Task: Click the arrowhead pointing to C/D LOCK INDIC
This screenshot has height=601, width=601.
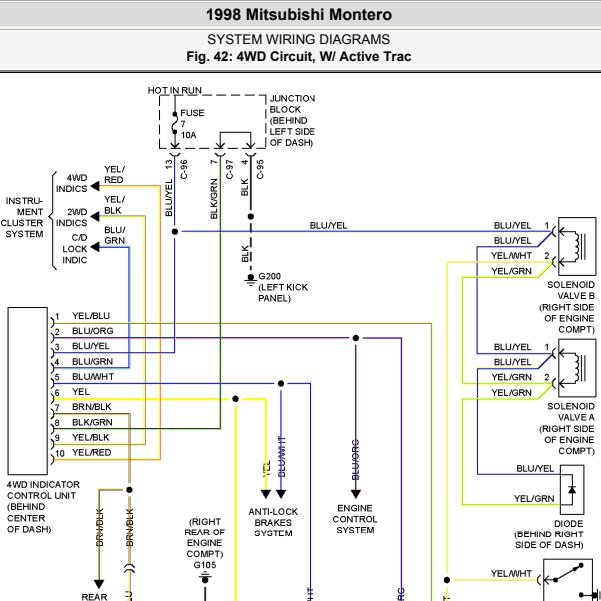Action: click(x=95, y=247)
